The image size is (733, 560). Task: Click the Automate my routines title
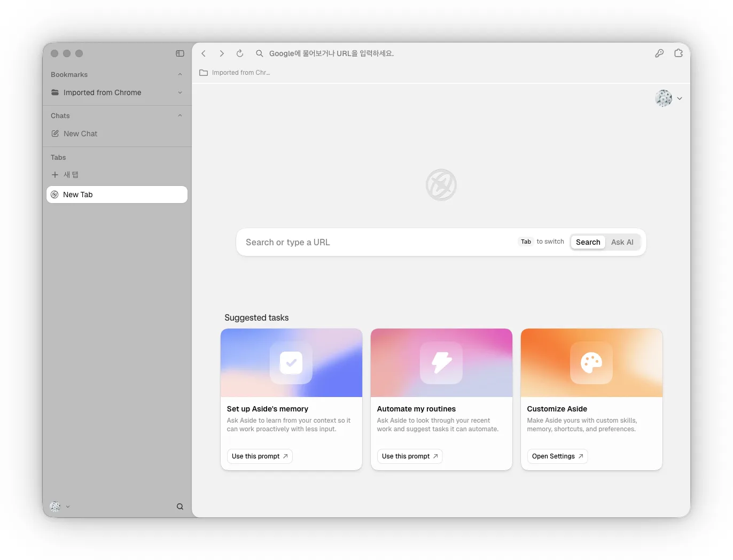(416, 409)
